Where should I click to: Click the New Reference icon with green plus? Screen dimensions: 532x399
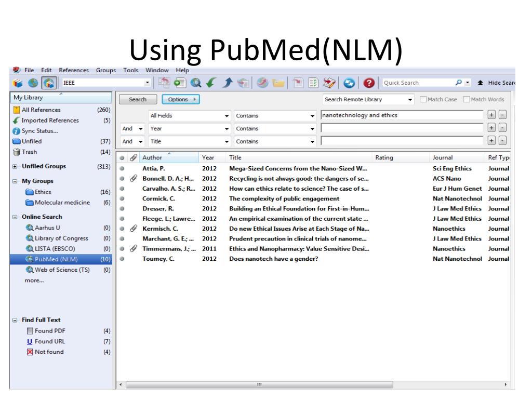pos(180,83)
